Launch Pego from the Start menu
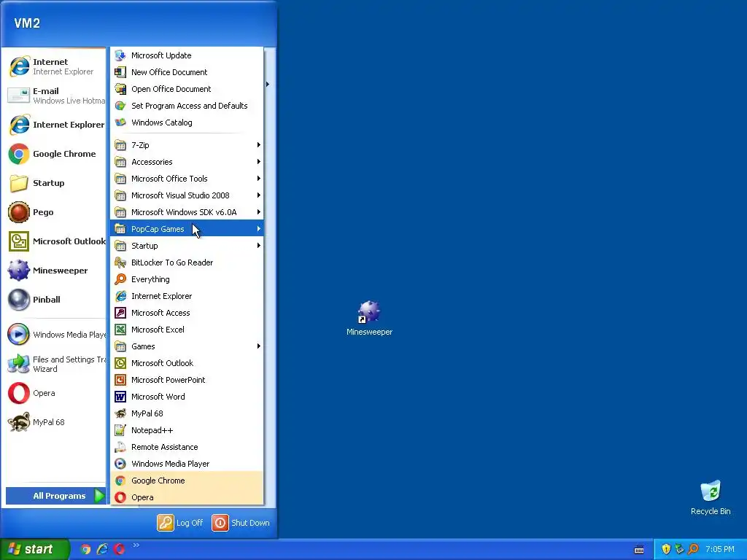The width and height of the screenshot is (747, 560). tap(55, 212)
